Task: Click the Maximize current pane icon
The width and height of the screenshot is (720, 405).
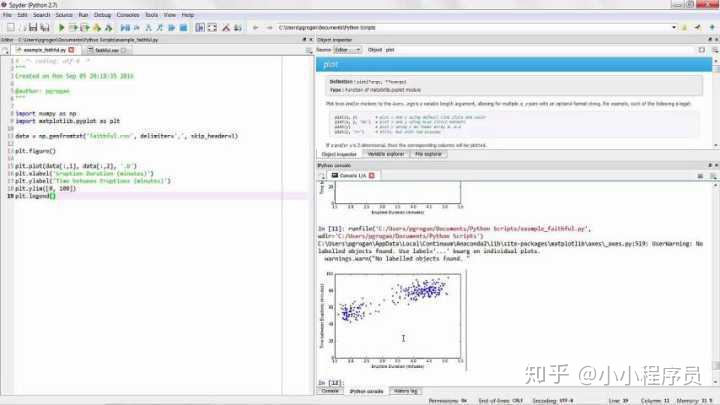Action: (x=200, y=28)
